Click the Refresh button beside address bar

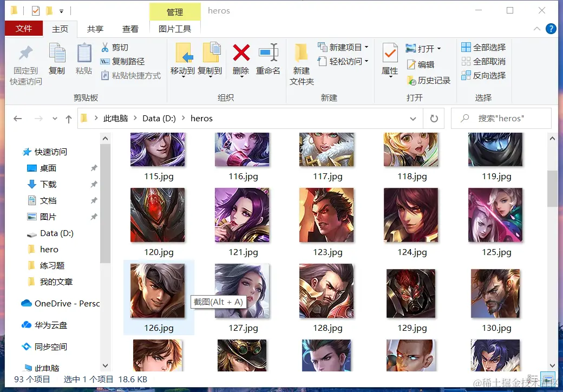434,119
